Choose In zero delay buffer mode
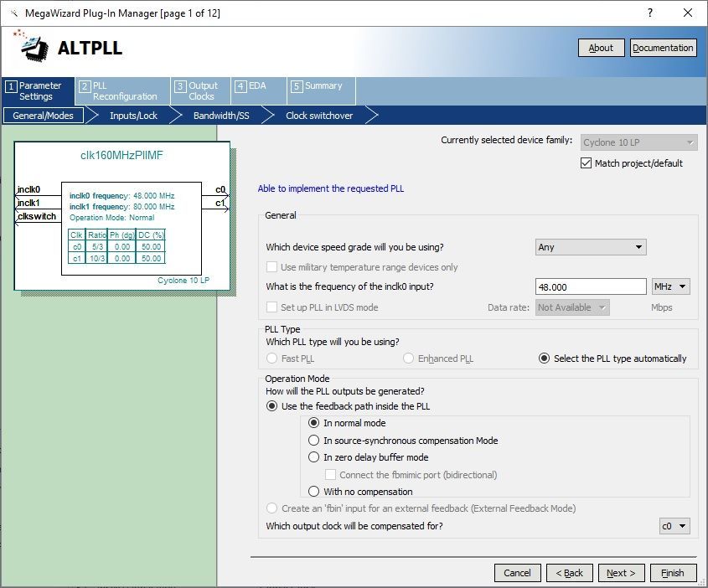 tap(314, 457)
